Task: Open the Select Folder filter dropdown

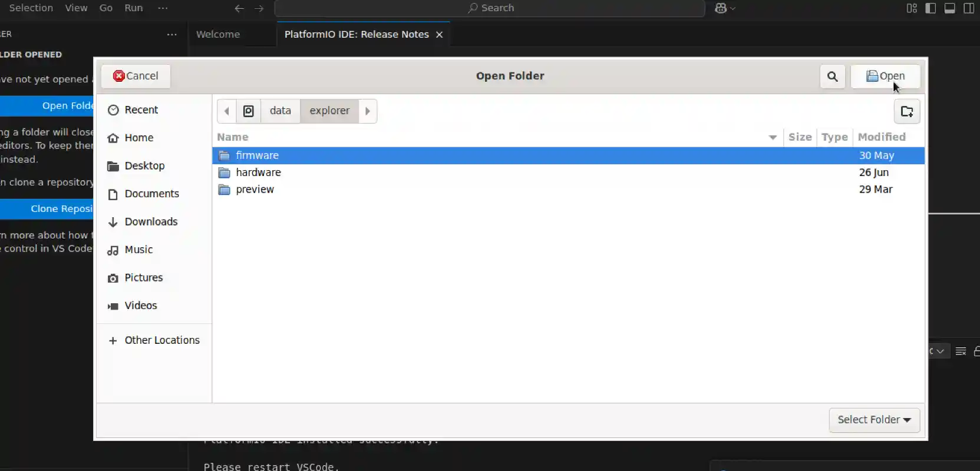Action: coord(874,420)
